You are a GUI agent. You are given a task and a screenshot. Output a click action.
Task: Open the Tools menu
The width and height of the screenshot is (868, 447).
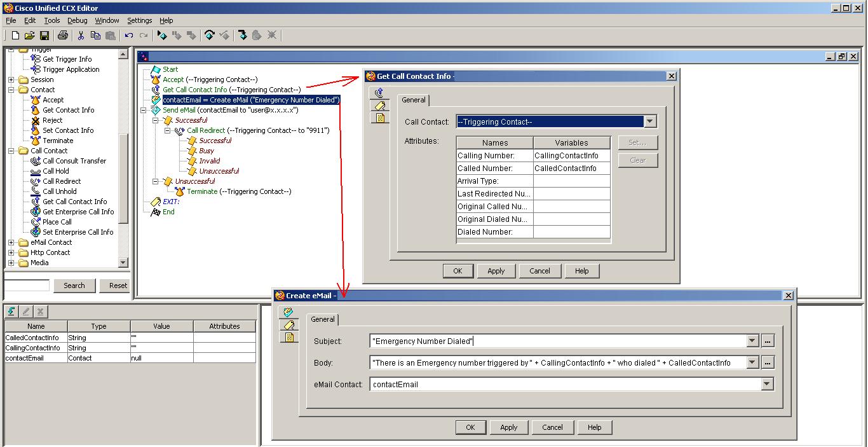(x=51, y=20)
